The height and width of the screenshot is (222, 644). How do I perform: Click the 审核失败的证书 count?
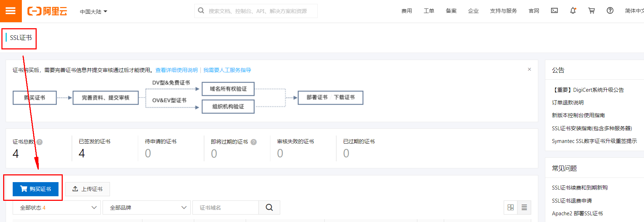[280, 154]
